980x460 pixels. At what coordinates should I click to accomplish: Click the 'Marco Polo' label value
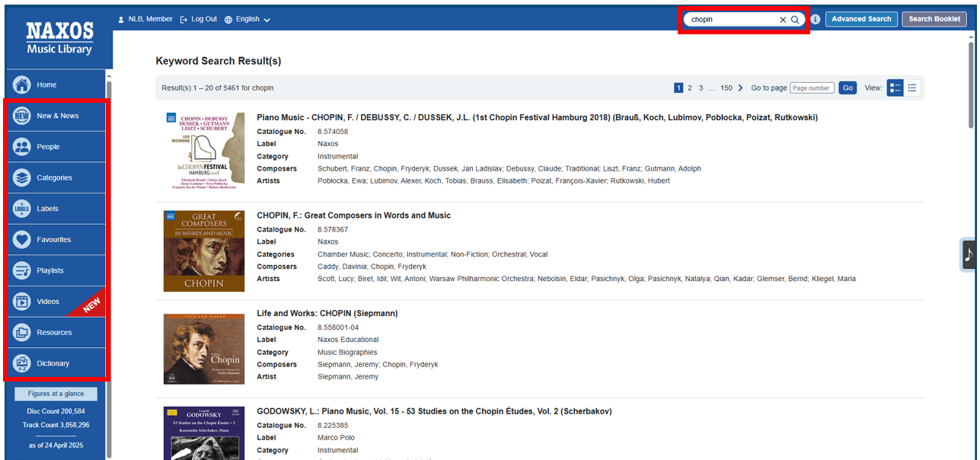(336, 438)
